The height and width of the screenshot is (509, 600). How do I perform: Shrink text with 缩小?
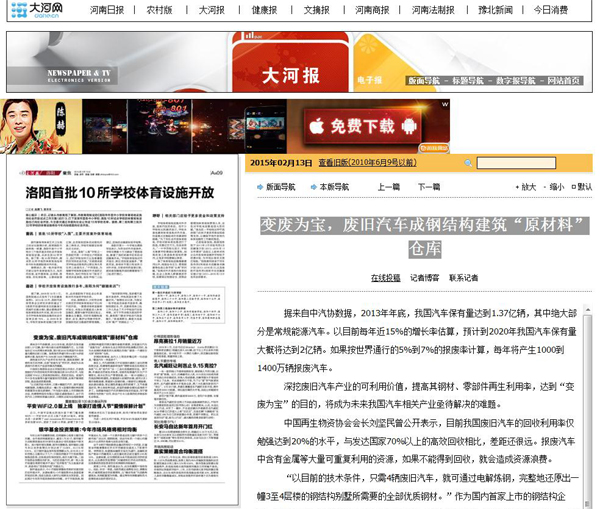coord(556,187)
